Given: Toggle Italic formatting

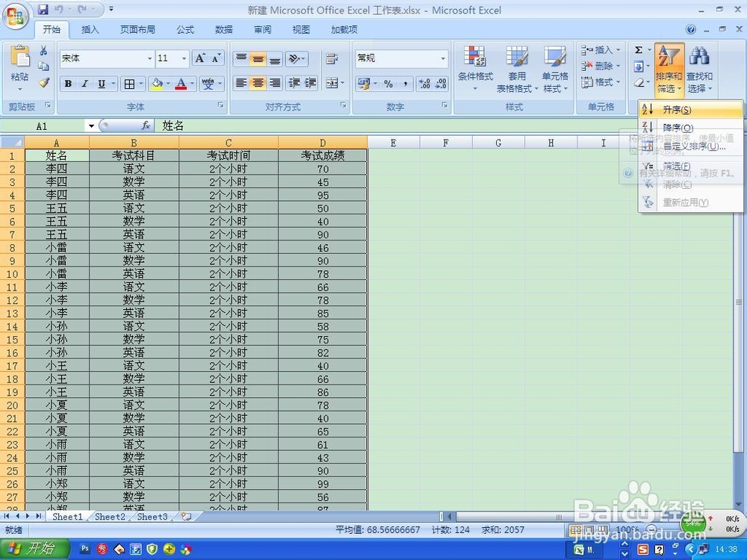Looking at the screenshot, I should click(x=84, y=84).
